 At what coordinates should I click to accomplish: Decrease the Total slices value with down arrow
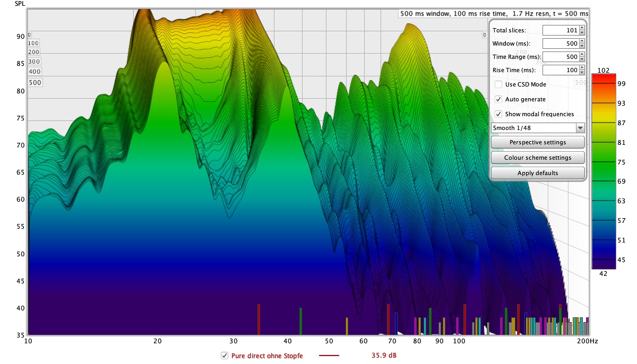[x=582, y=33]
